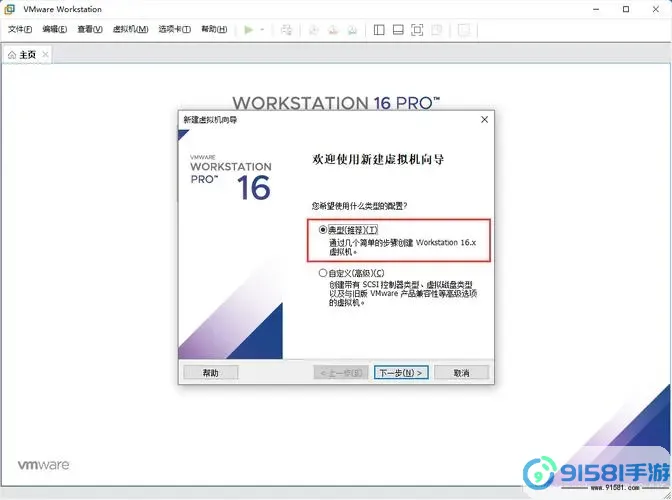Screen dimensions: 672x500
Task: Open the 选项卡(T) menu
Action: pyautogui.click(x=174, y=29)
